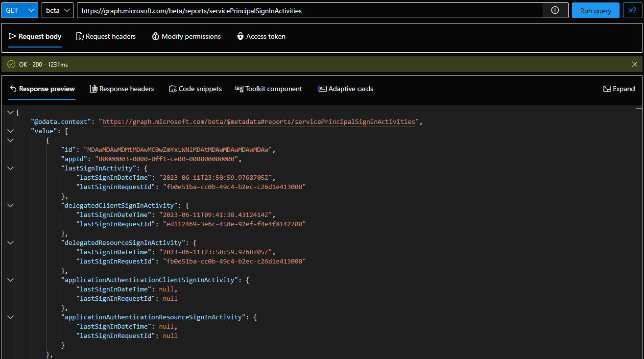Select the Toolkit component tab
This screenshot has height=359, width=644.
coord(269,89)
